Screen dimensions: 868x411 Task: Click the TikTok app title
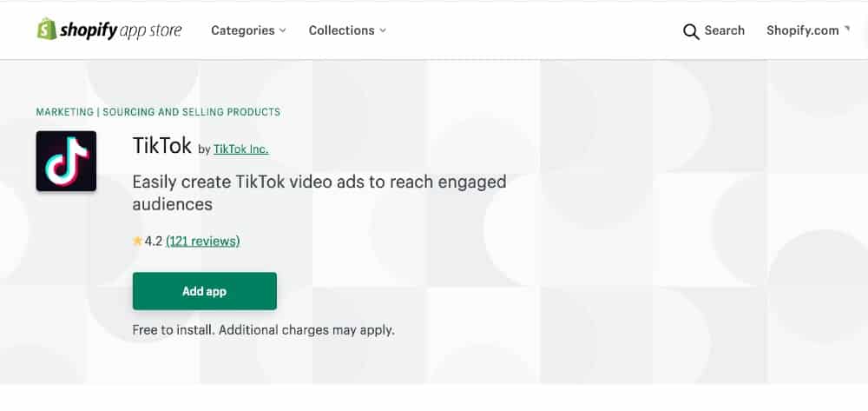pos(162,146)
